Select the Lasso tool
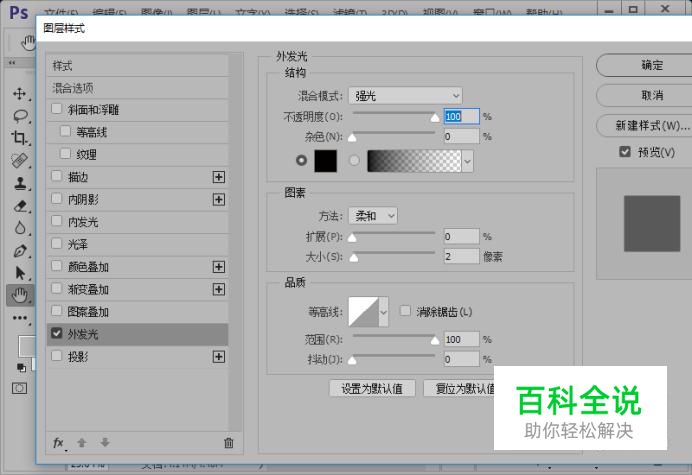 point(20,116)
